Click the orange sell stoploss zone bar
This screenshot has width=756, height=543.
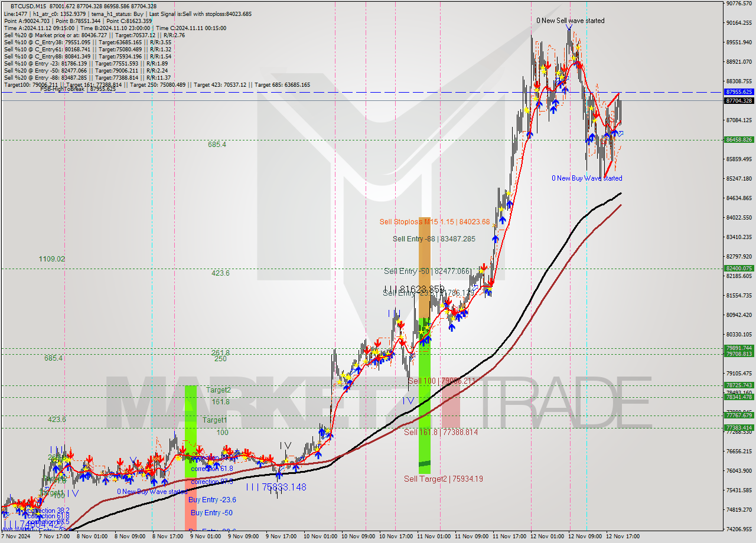click(x=424, y=269)
